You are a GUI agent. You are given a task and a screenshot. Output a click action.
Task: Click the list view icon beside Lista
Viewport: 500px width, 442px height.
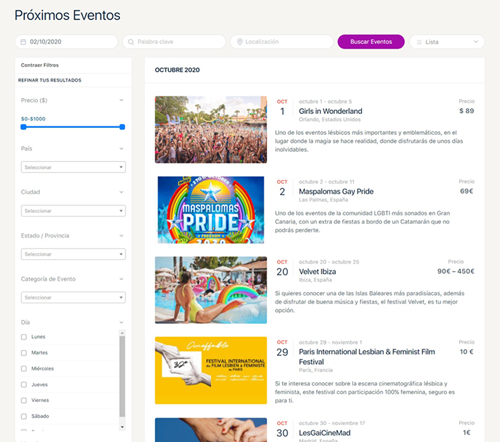point(419,42)
